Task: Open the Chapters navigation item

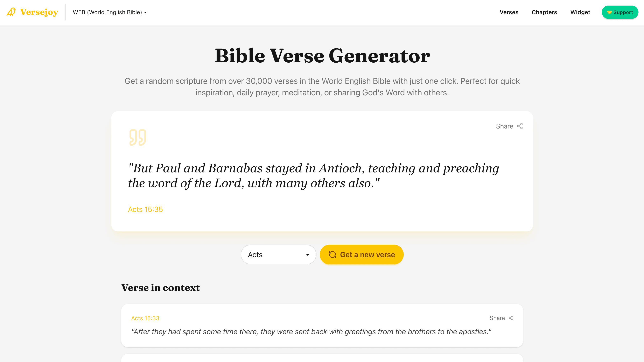Action: [x=544, y=12]
